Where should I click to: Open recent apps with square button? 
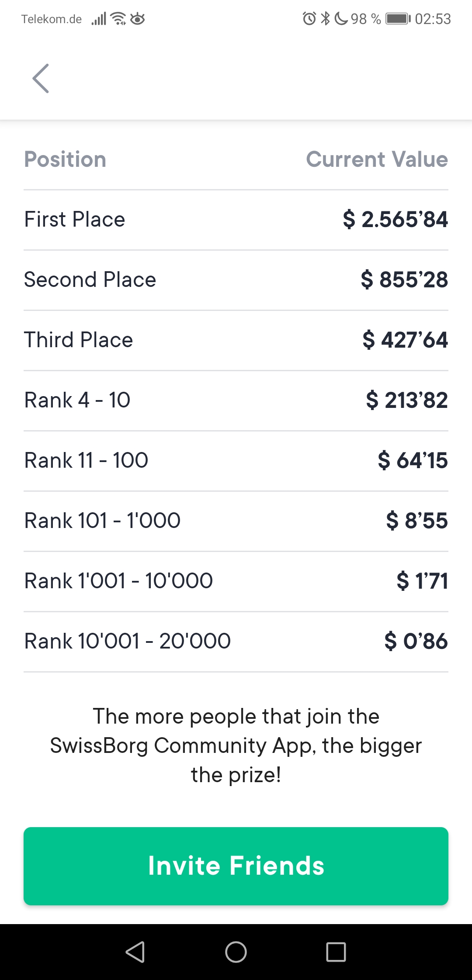336,952
